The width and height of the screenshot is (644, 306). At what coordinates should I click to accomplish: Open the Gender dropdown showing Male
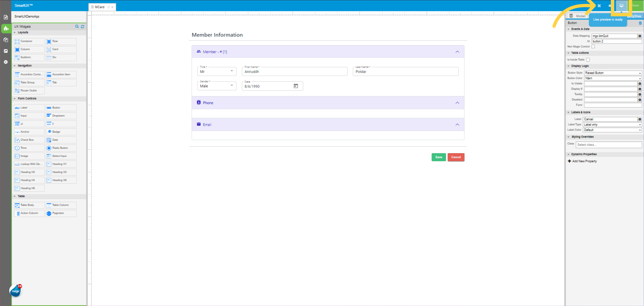click(217, 86)
